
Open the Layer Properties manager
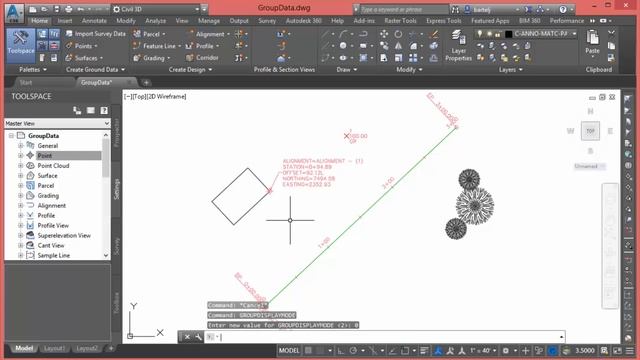pyautogui.click(x=458, y=46)
